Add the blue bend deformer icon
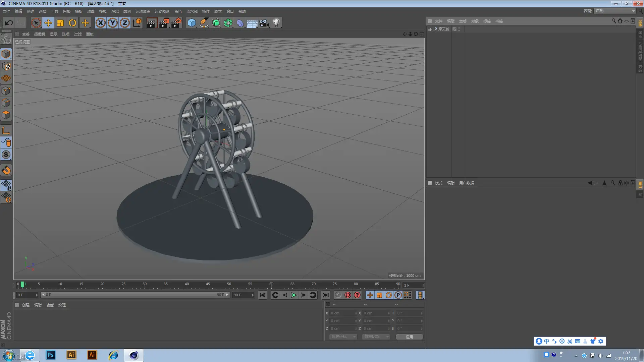 (240, 23)
